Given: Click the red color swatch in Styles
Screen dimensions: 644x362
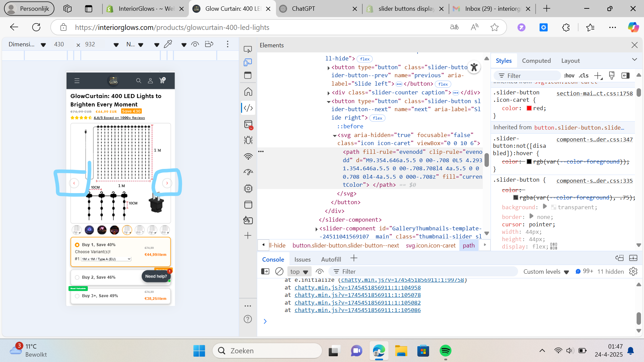Looking at the screenshot, I should [x=529, y=108].
